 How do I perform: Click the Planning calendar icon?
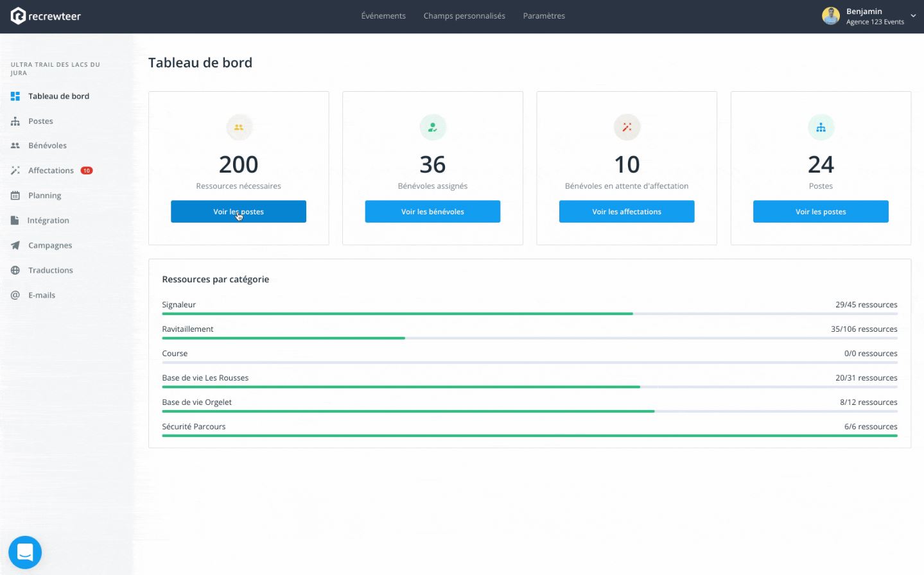[15, 196]
